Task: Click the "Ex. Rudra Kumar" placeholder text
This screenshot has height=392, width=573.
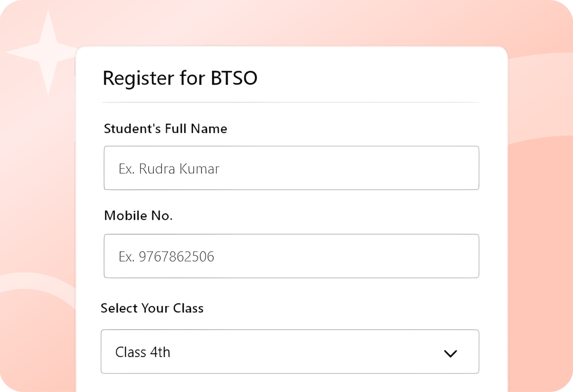Action: [169, 169]
